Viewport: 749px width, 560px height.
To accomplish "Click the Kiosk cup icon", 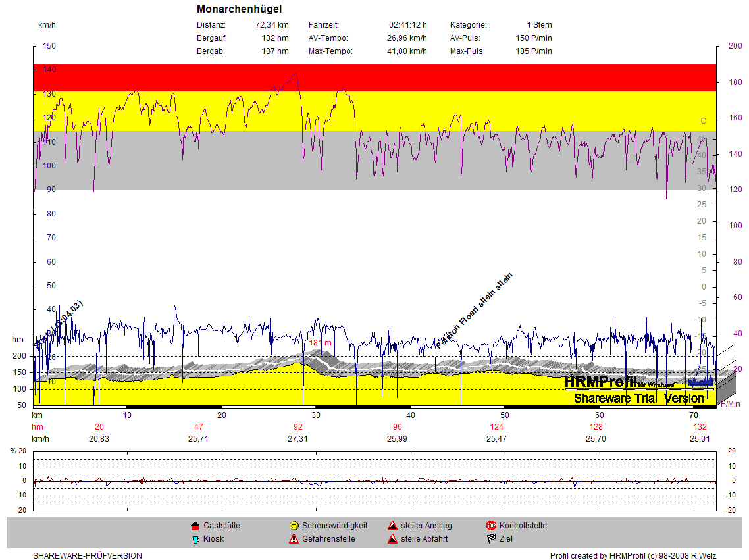I will point(195,539).
